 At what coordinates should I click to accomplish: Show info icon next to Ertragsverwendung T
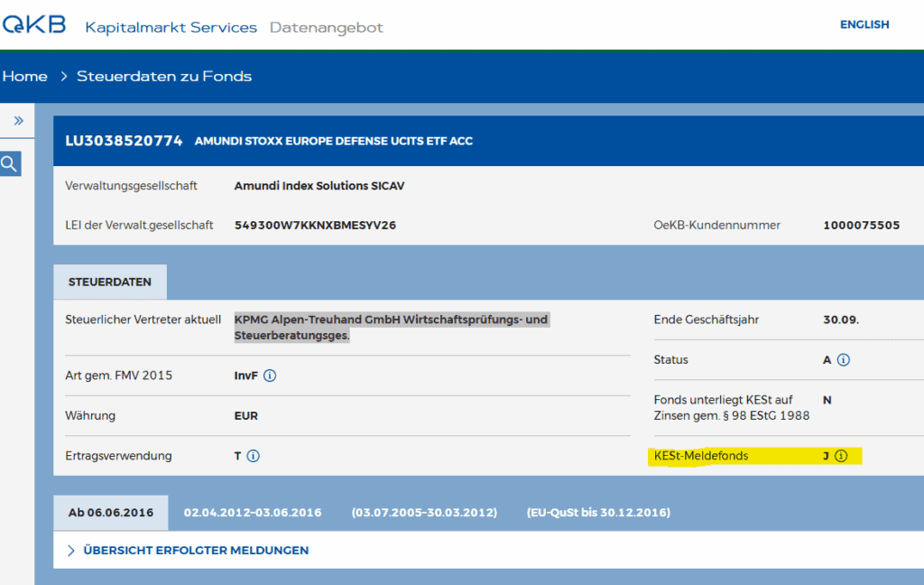tap(253, 456)
